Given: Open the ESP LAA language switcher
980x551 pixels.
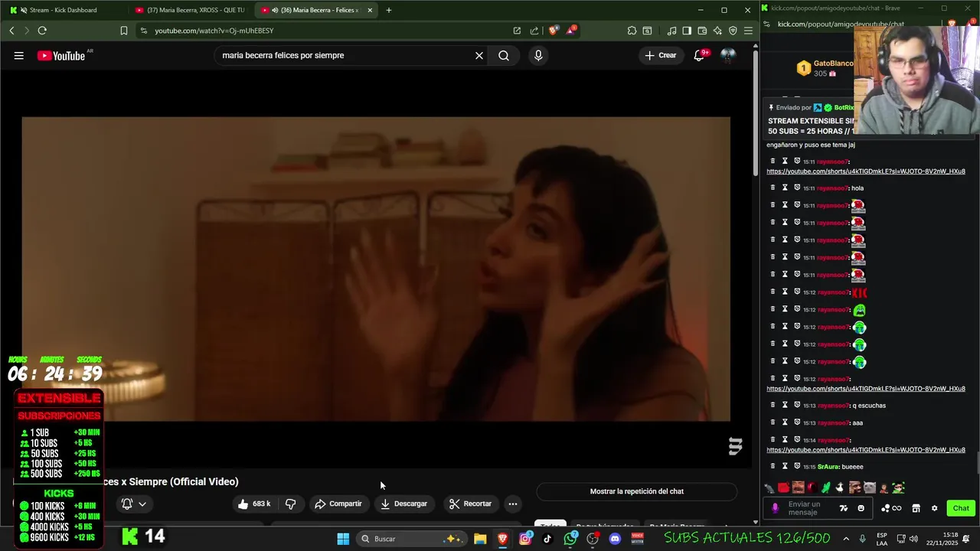Looking at the screenshot, I should [882, 539].
